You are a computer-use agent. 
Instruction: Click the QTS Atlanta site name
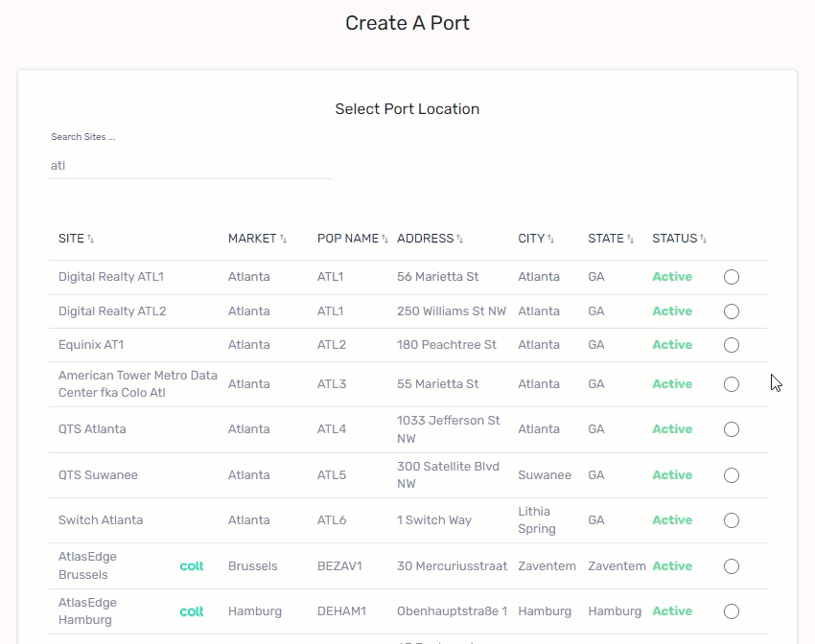click(92, 429)
